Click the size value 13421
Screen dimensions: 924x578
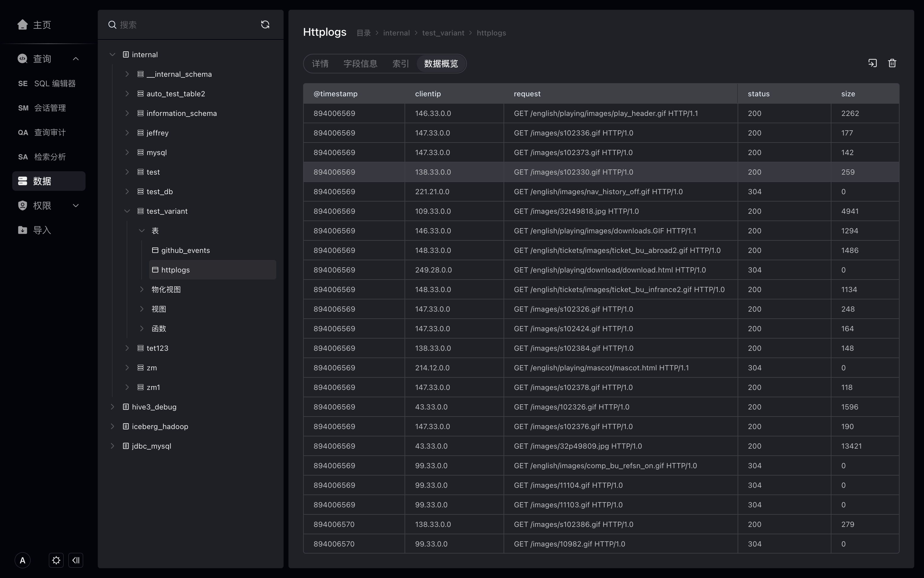(x=851, y=446)
